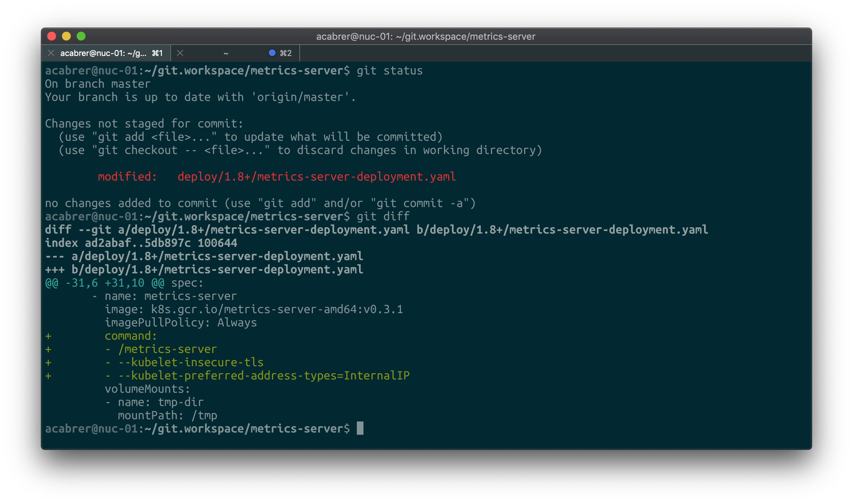Click the 'git checkout -- <file>...' hint line
The image size is (853, 504).
[300, 150]
